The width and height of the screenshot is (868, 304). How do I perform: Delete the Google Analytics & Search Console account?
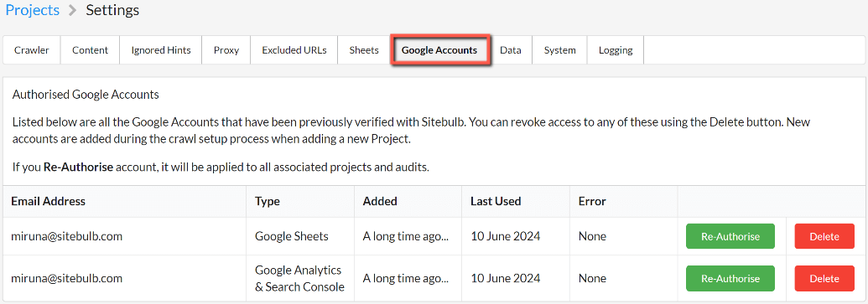824,279
